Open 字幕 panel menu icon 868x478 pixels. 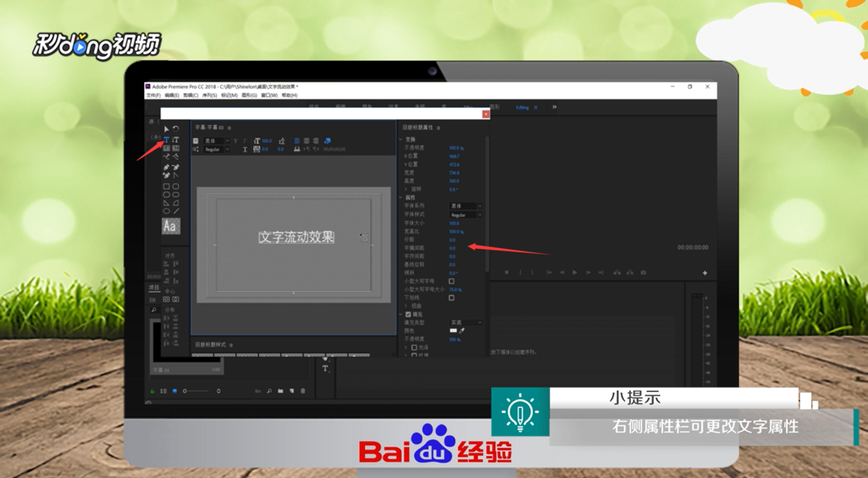229,128
